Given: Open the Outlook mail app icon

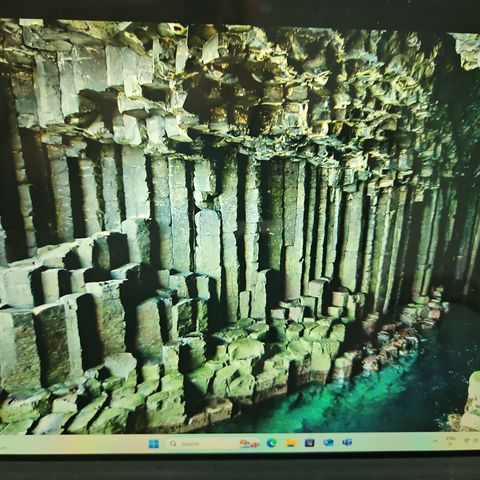Looking at the screenshot, I should click(328, 443).
